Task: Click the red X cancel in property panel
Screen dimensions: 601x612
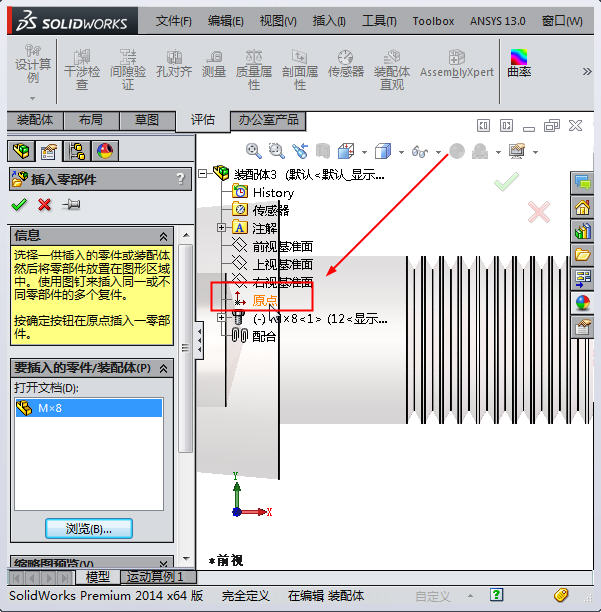Action: [x=44, y=205]
